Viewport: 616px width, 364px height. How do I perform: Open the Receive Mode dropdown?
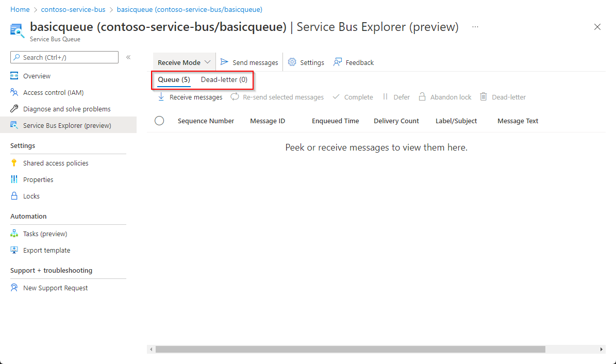pos(184,62)
